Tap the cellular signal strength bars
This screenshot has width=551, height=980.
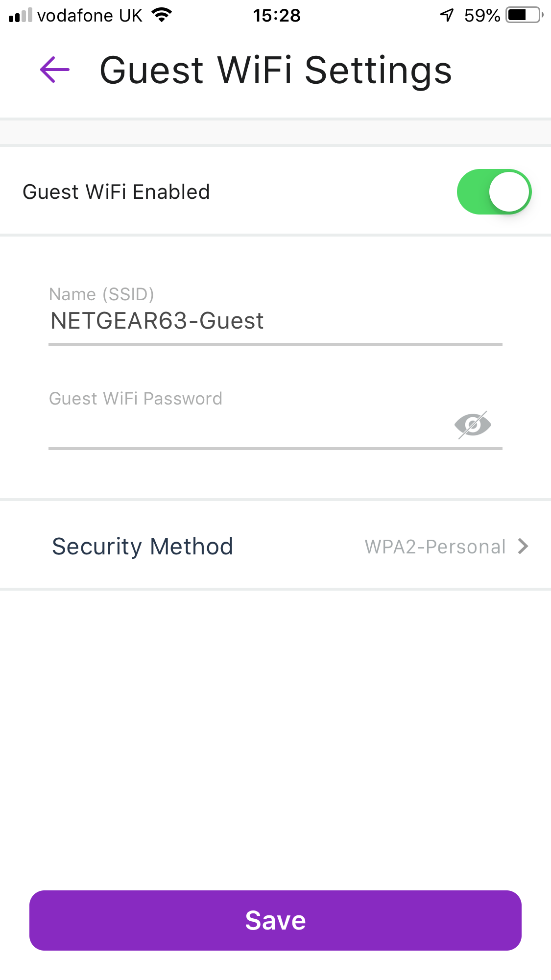tap(21, 16)
